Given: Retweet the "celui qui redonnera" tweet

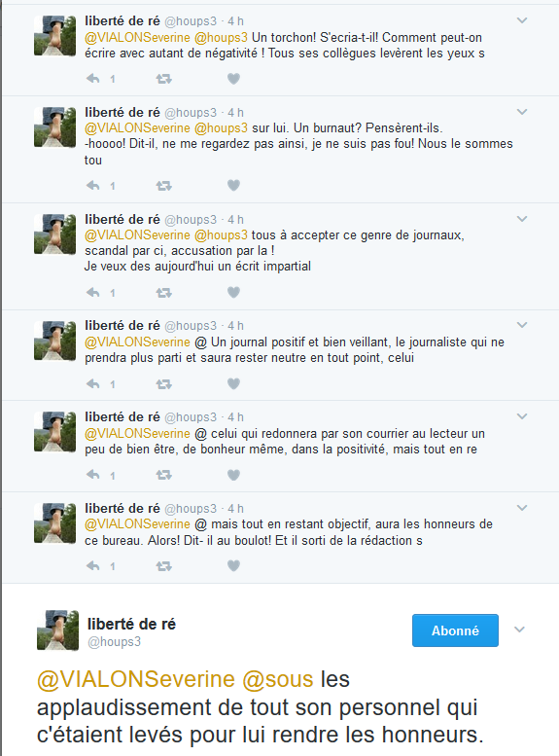Looking at the screenshot, I should (164, 476).
